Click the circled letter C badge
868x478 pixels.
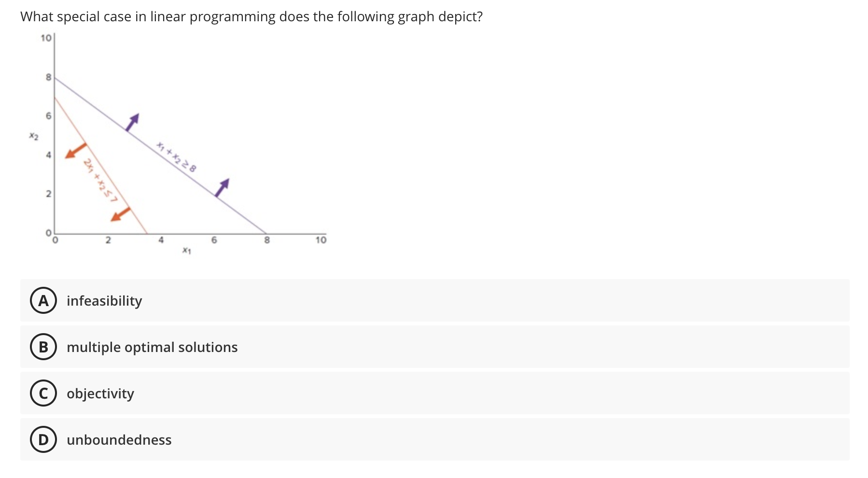click(x=43, y=394)
